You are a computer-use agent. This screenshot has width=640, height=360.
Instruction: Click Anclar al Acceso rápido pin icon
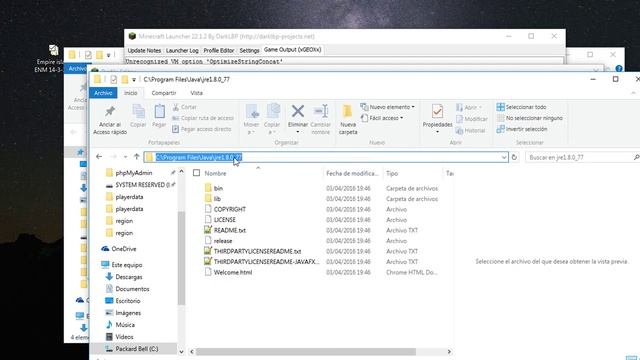pos(110,111)
